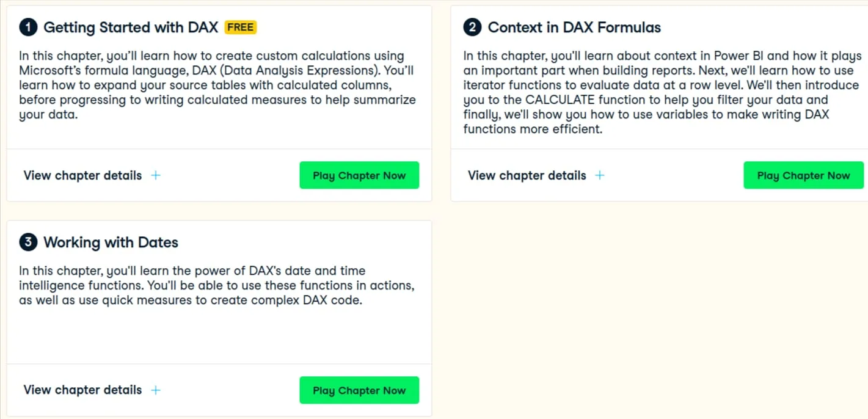Play the Working with Dates chapter
This screenshot has width=868, height=419.
[359, 390]
